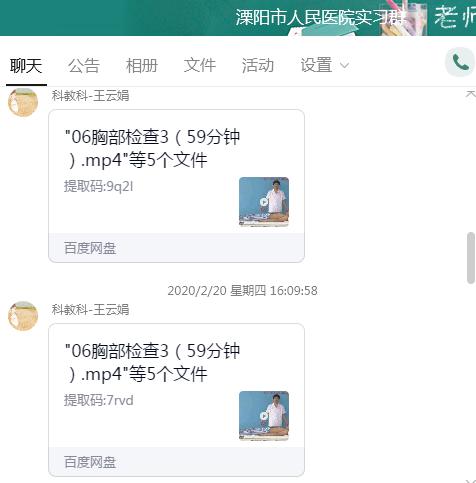Click the scroll-up arrow of the chat

point(471,94)
